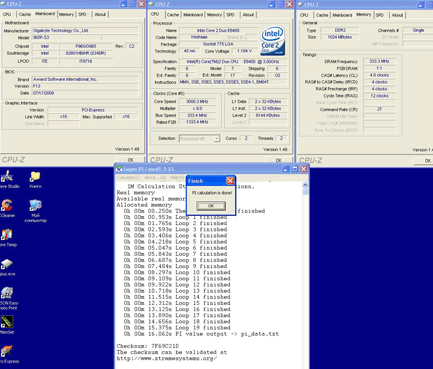The height and width of the screenshot is (369, 433).
Task: Click Level 2 cache value 6144 KBytes
Action: (x=268, y=115)
